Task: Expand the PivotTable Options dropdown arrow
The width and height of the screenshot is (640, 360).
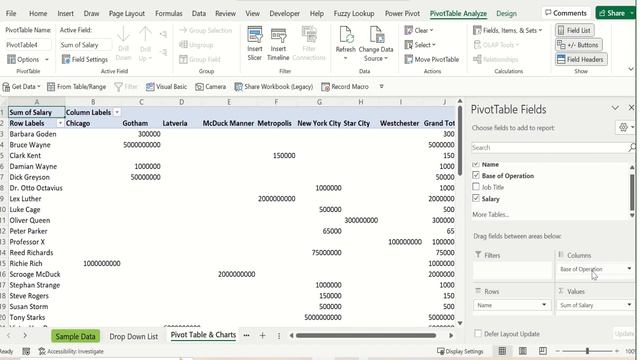Action: 47,60
